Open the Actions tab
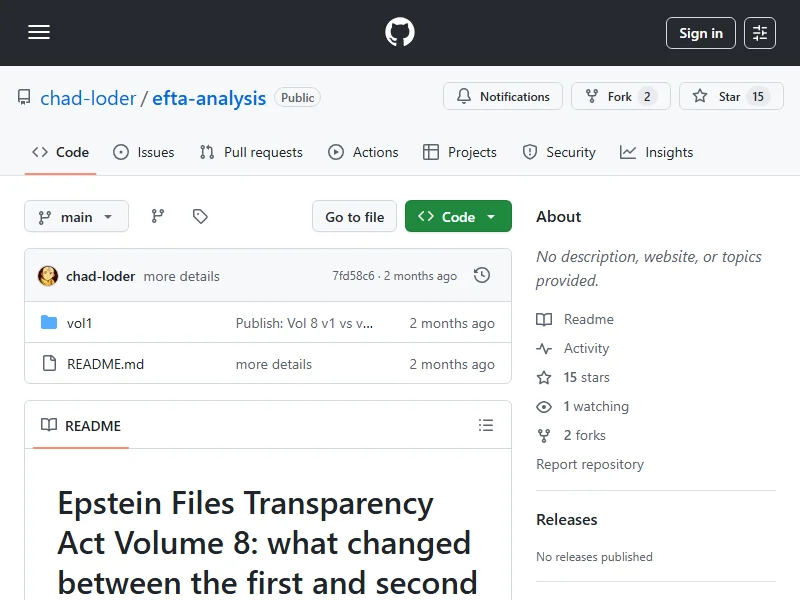Image resolution: width=800 pixels, height=600 pixels. tap(364, 152)
